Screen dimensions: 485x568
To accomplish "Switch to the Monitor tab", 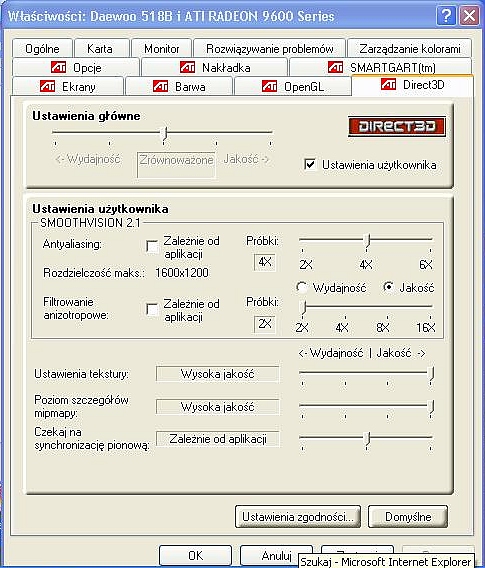I will click(x=162, y=49).
